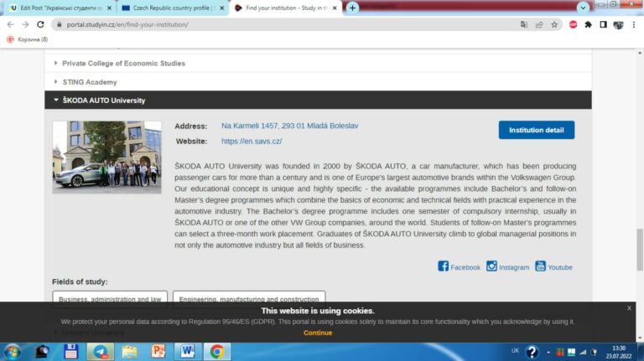Show hidden system tray icons
644x361 pixels.
coord(548,352)
